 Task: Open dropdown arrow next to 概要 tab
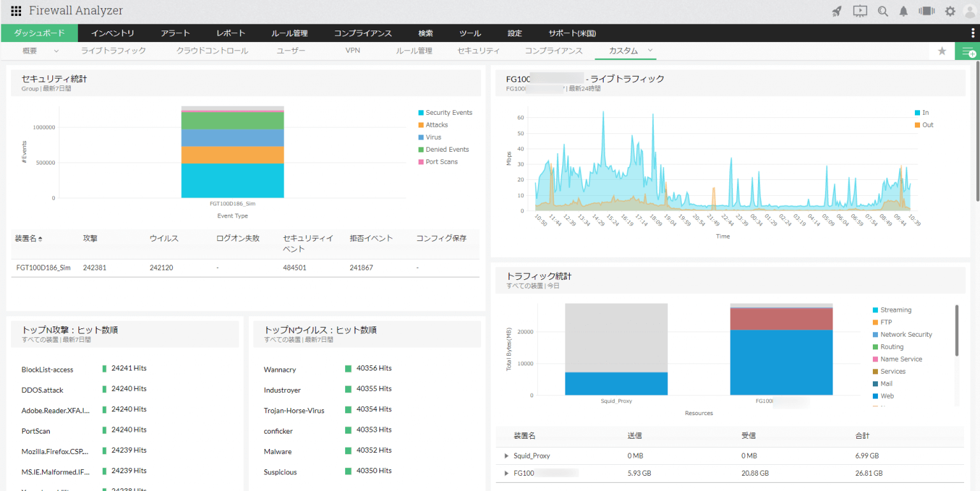coord(56,50)
